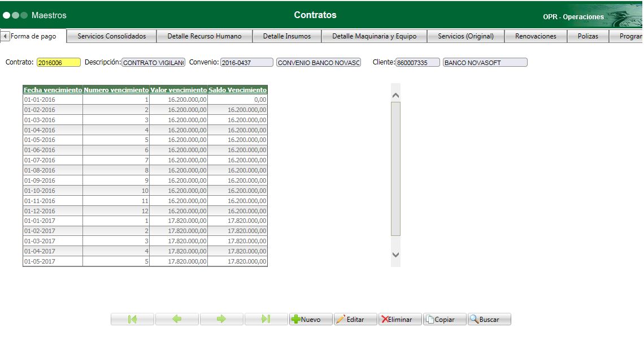Viewport: 644px width, 340px height.
Task: Select the row dated 01-01-2016
Action: (x=145, y=100)
